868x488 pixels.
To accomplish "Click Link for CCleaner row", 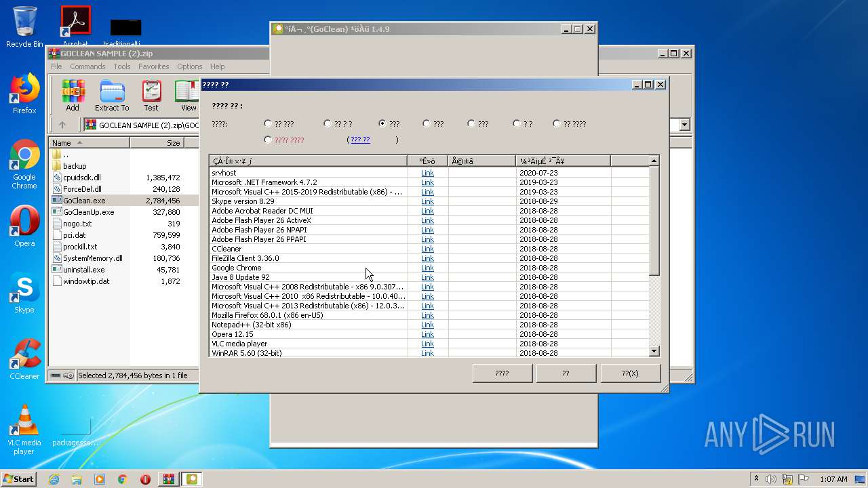I will point(427,249).
